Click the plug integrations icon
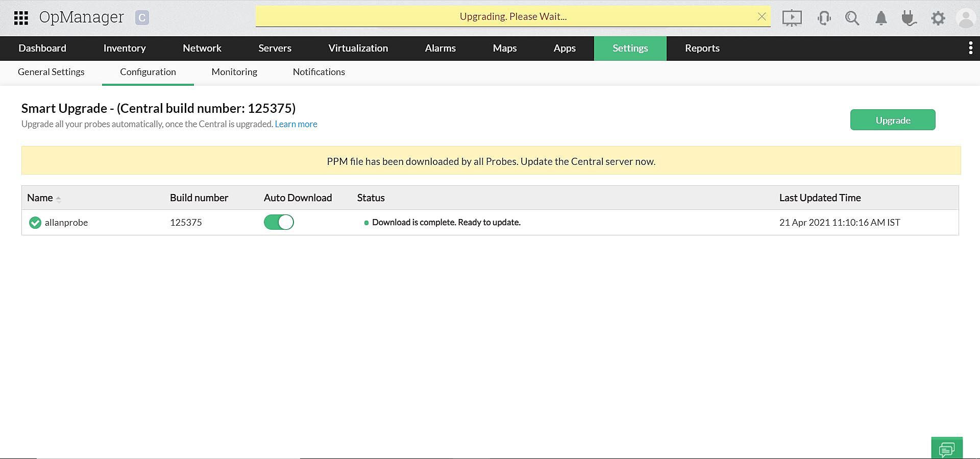This screenshot has width=980, height=459. tap(909, 18)
